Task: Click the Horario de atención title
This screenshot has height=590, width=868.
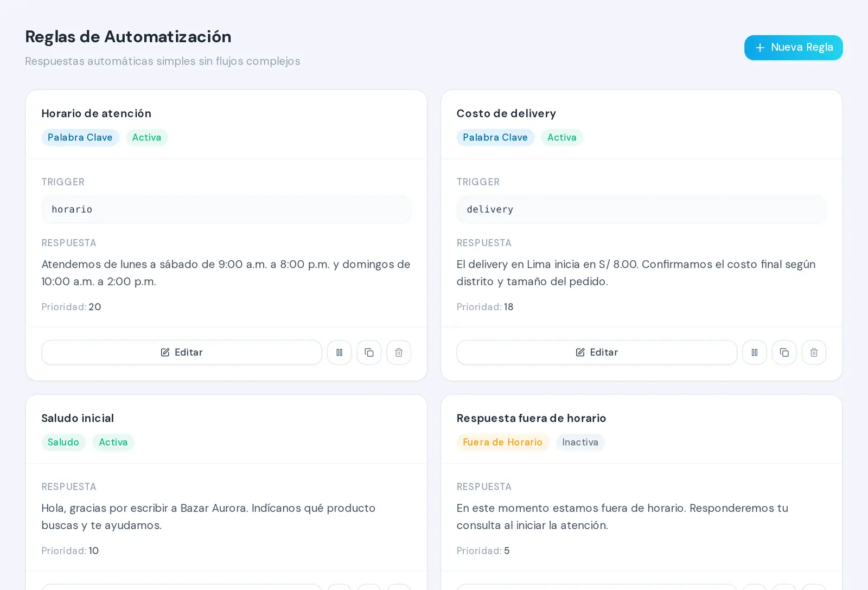Action: click(x=97, y=113)
